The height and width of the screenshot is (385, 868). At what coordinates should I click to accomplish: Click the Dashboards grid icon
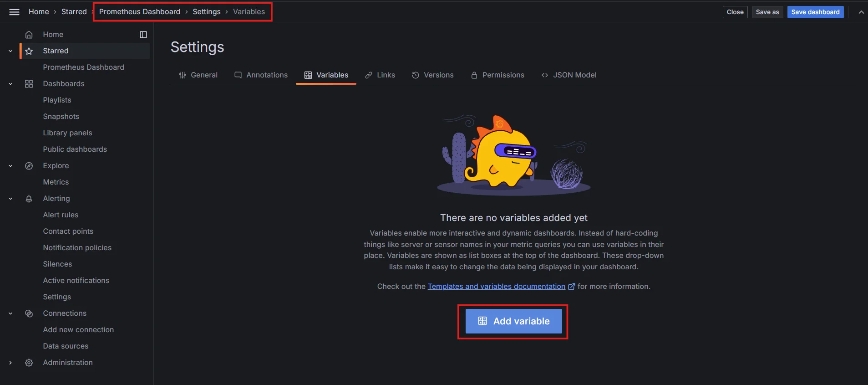point(29,84)
